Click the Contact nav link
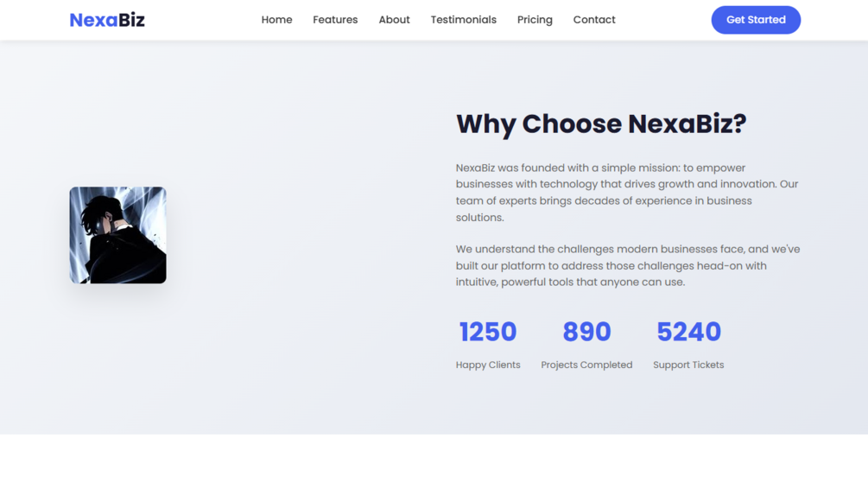Image resolution: width=868 pixels, height=495 pixels. [x=594, y=20]
